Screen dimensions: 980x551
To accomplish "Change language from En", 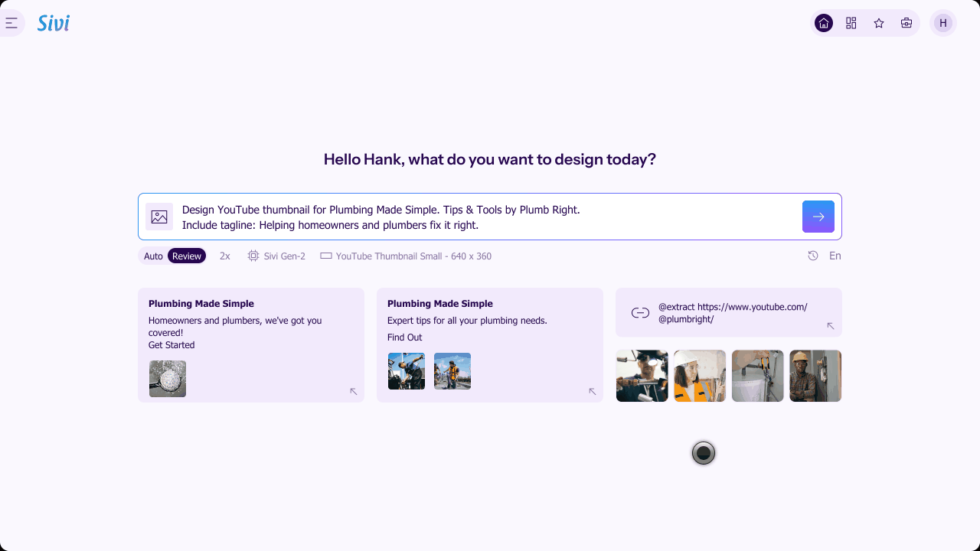I will [x=835, y=256].
